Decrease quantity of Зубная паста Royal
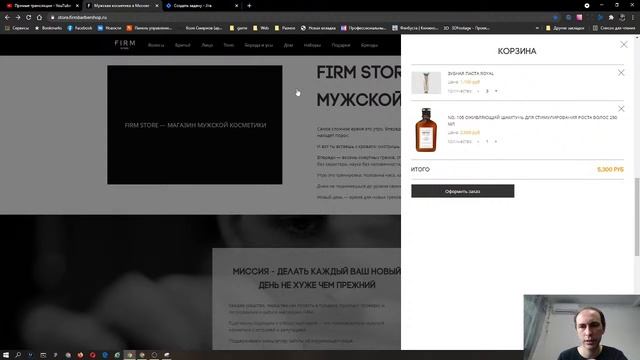The height and width of the screenshot is (360, 640). pyautogui.click(x=478, y=91)
